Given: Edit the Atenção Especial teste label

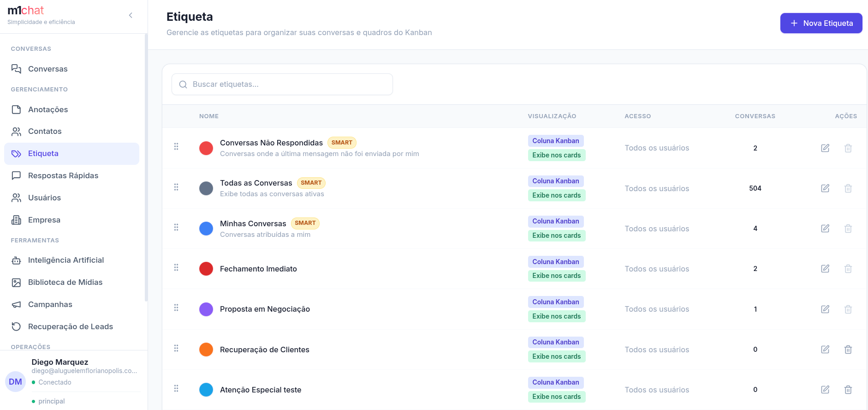Looking at the screenshot, I should 825,390.
